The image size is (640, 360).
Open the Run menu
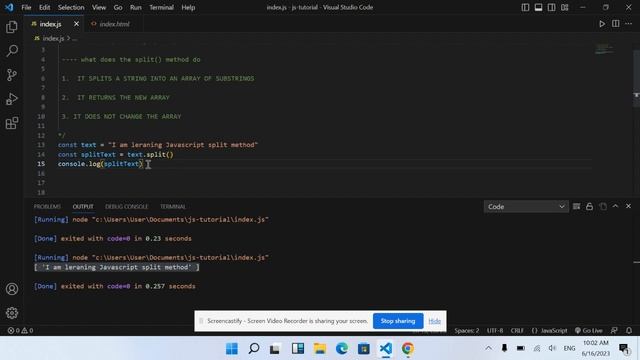tap(136, 7)
